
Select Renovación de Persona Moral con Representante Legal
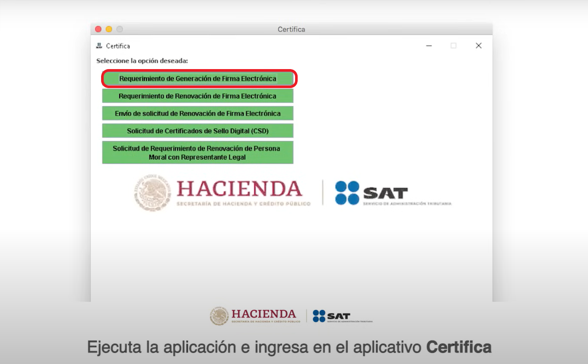198,152
